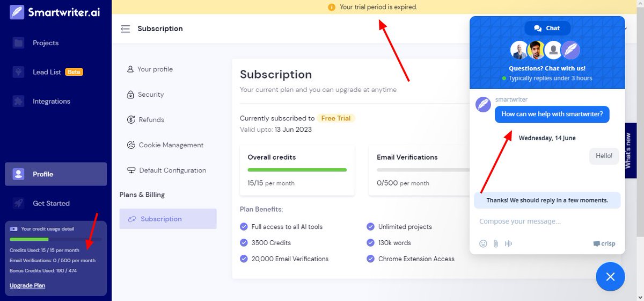Attach a file with the paperclip icon

pyautogui.click(x=496, y=243)
